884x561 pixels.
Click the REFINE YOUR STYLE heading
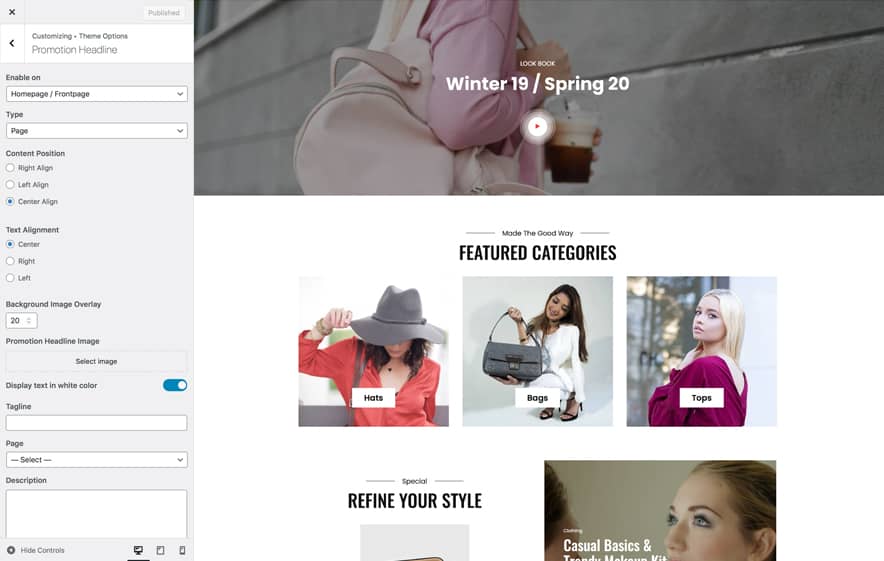(414, 501)
